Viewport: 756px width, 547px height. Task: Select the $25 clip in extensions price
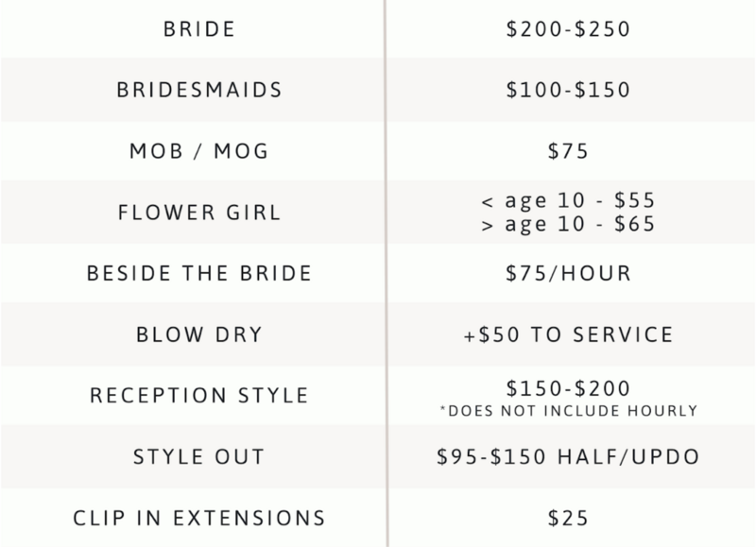point(569,518)
